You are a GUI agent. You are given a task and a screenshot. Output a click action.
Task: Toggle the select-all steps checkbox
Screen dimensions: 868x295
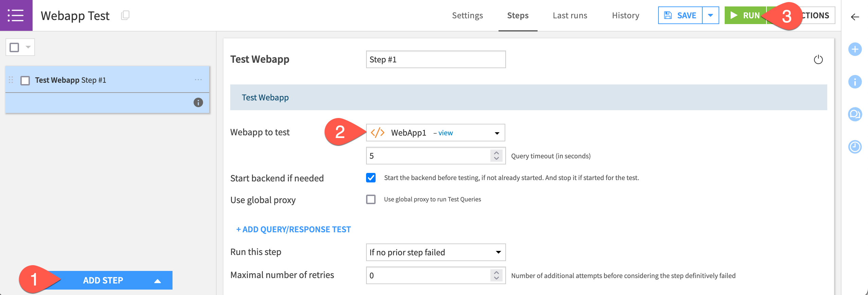pos(14,47)
